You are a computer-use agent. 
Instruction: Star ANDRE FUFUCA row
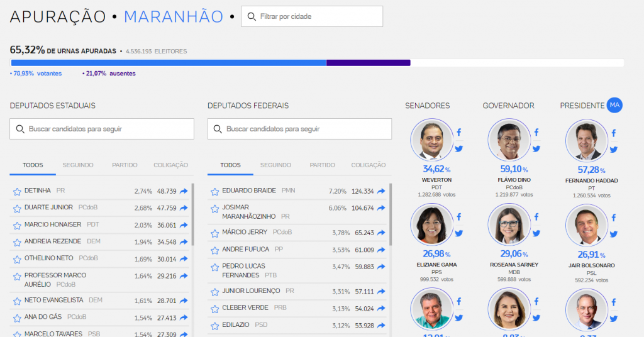214,250
